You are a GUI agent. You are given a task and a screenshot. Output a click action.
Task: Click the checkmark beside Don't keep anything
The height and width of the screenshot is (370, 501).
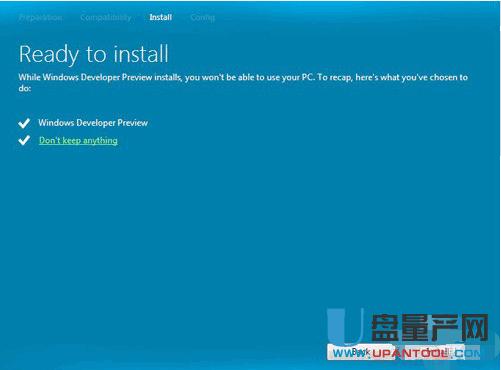[x=24, y=140]
